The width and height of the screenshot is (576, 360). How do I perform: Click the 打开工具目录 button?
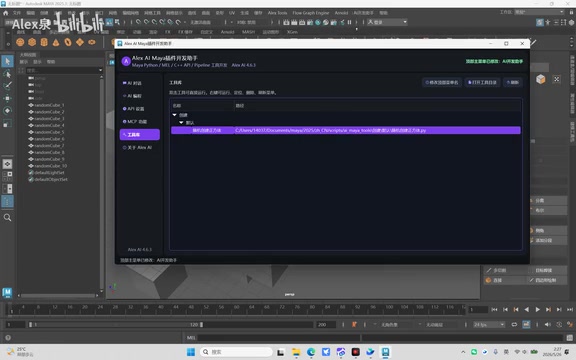pos(482,82)
